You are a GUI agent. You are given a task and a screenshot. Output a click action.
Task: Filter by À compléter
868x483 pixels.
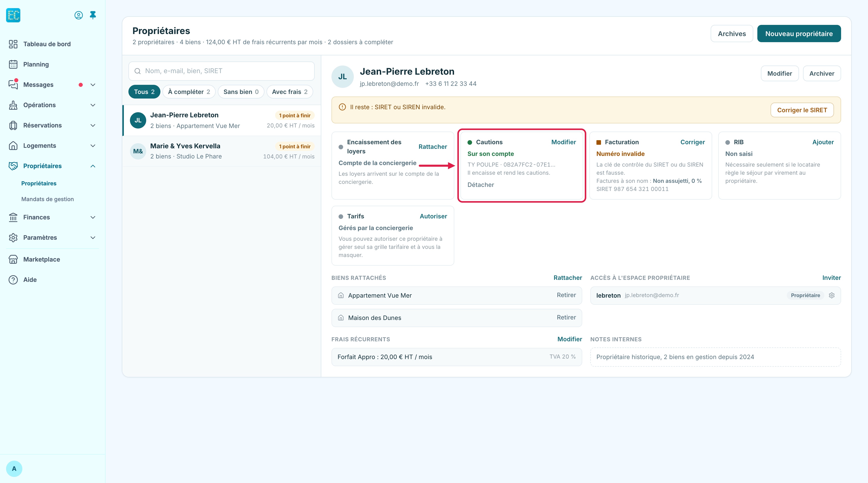click(189, 92)
